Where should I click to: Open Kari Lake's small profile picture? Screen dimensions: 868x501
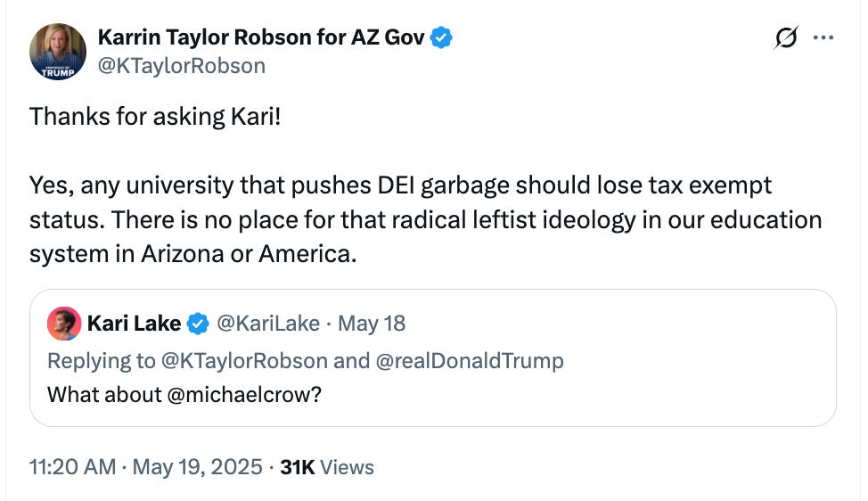point(64,324)
